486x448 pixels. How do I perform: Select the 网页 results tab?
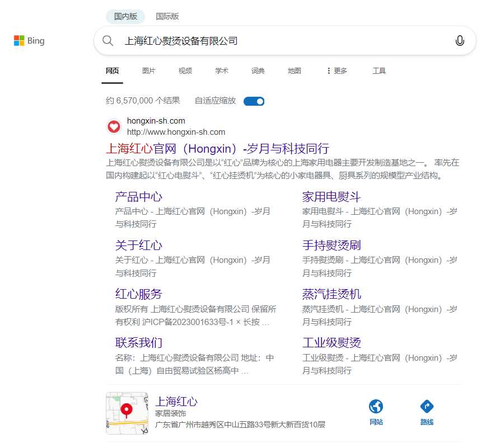point(112,71)
